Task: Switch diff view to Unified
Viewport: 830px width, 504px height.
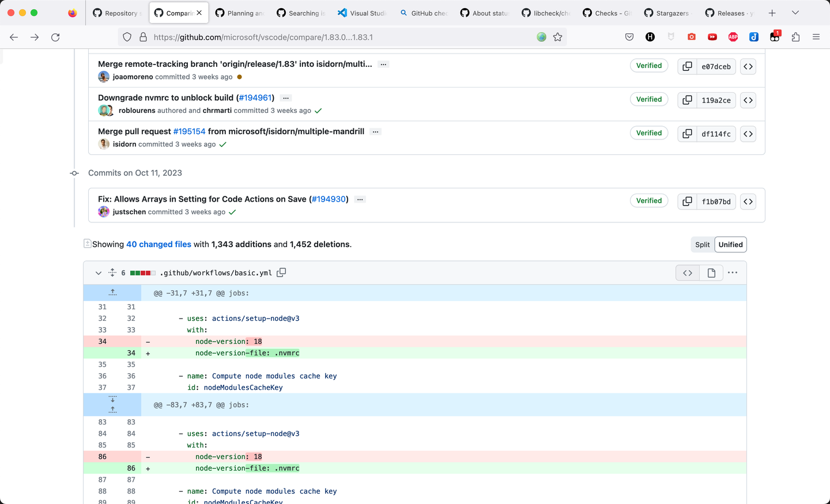Action: point(730,244)
